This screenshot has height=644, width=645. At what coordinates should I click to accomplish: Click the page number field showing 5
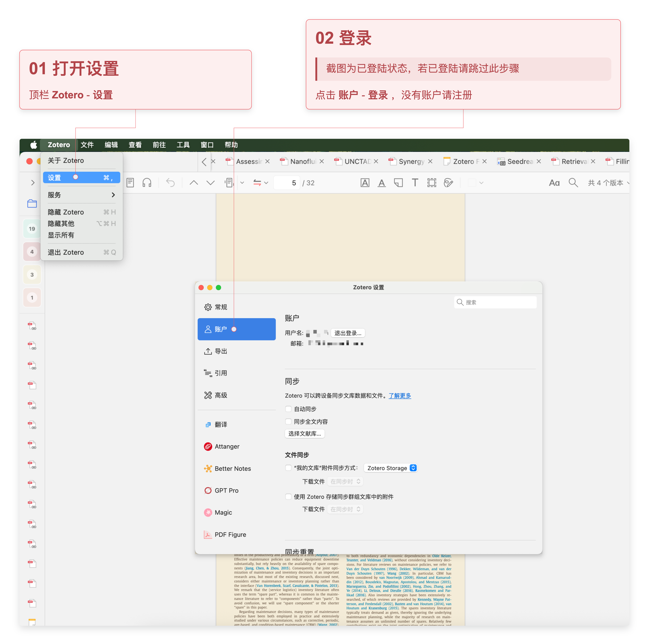[286, 183]
